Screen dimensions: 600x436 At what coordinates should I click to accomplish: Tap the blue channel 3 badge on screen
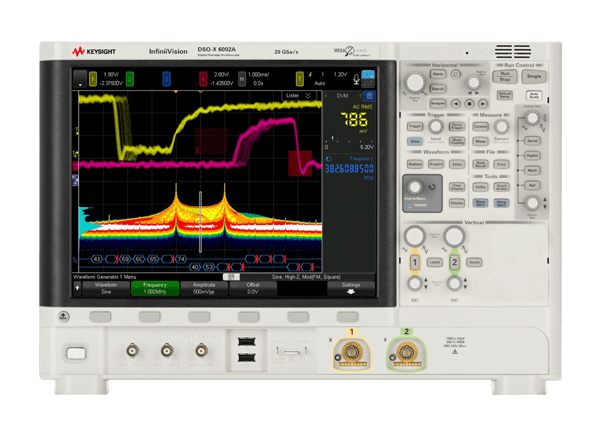point(166,79)
